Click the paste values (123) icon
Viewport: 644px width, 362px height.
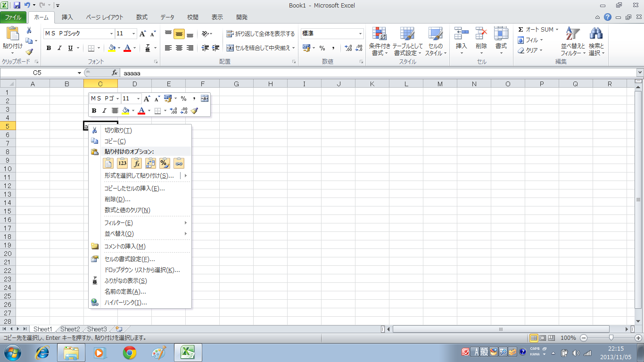[x=123, y=163]
